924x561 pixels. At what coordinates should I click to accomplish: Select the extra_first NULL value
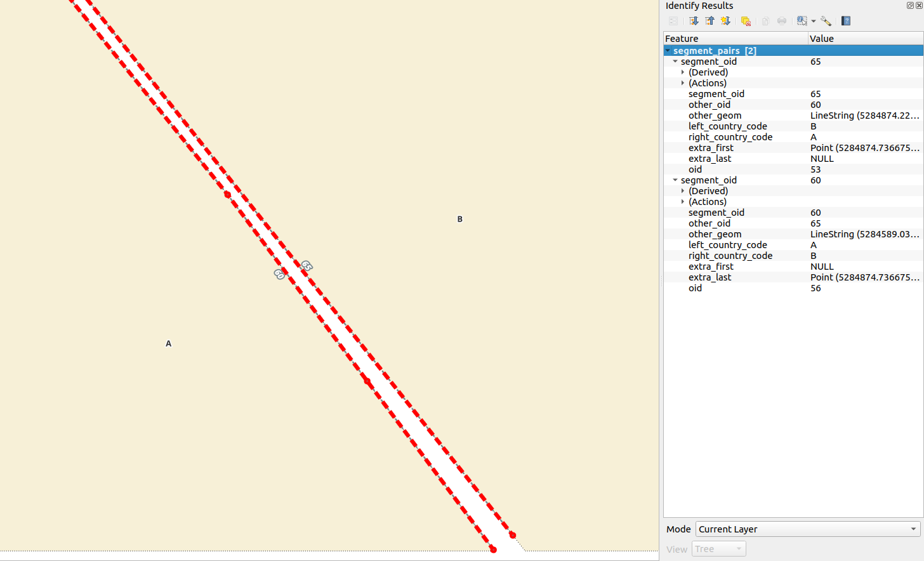point(822,267)
